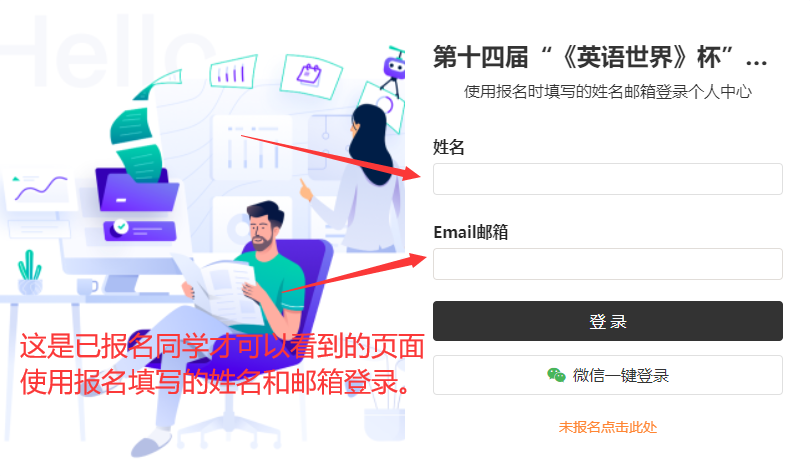Click the potted green plant illustration

click(29, 272)
